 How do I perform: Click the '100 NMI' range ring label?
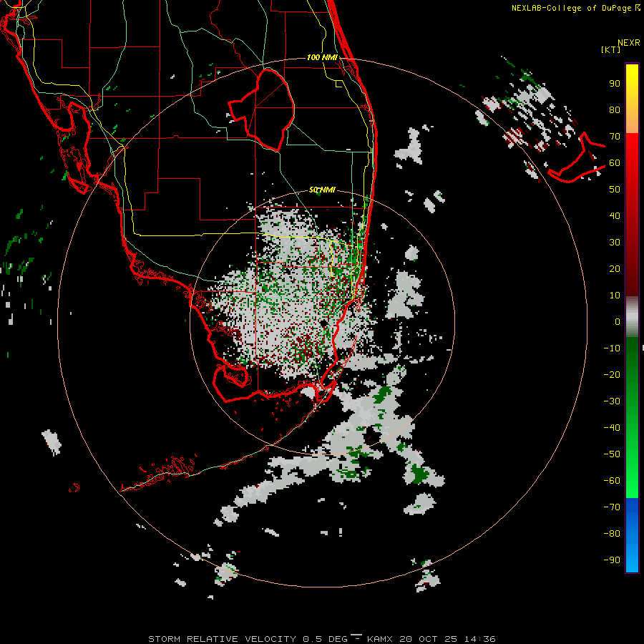[x=322, y=57]
